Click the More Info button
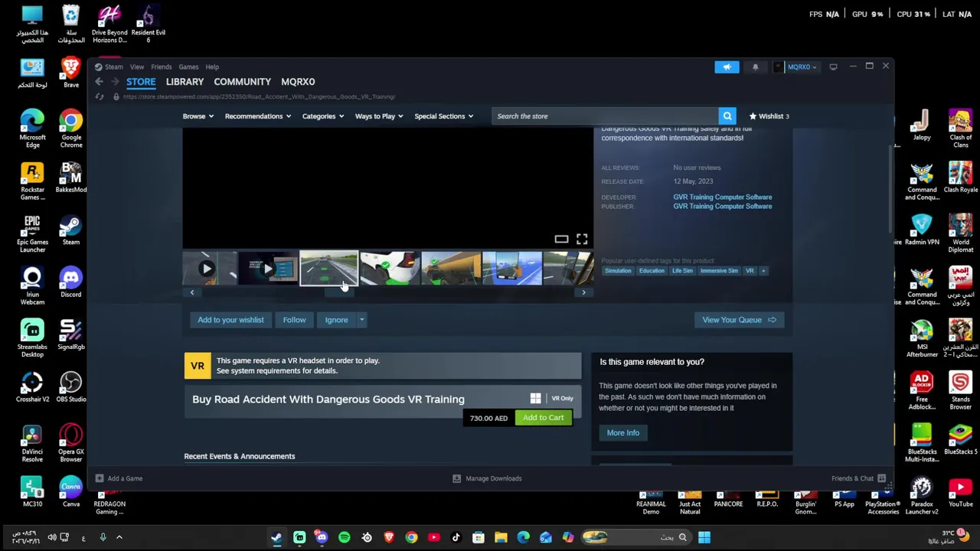This screenshot has height=551, width=980. click(623, 433)
